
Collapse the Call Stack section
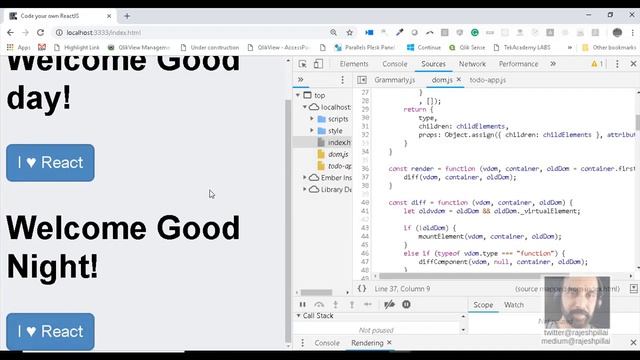click(298, 316)
